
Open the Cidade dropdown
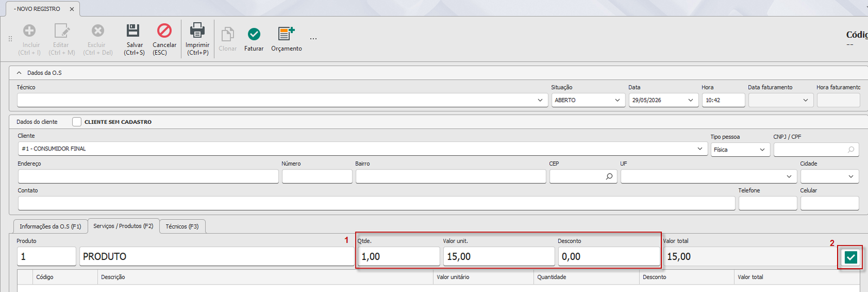[x=851, y=176]
